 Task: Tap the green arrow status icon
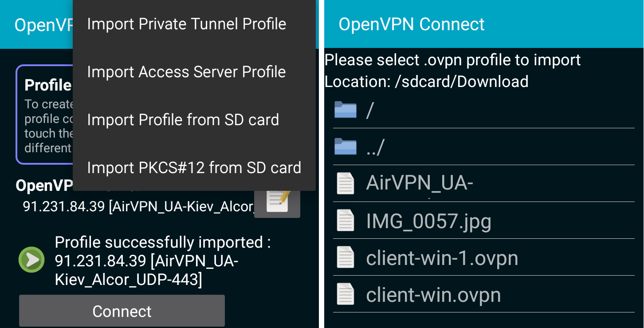pyautogui.click(x=31, y=260)
